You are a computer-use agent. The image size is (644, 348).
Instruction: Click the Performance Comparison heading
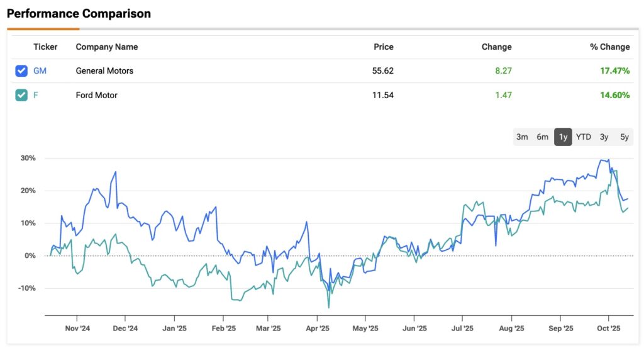79,13
